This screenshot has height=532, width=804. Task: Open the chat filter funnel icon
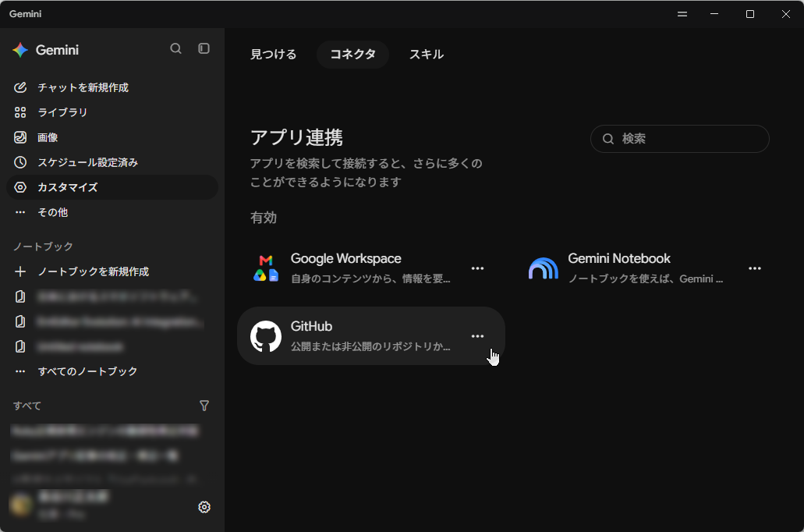pos(204,406)
